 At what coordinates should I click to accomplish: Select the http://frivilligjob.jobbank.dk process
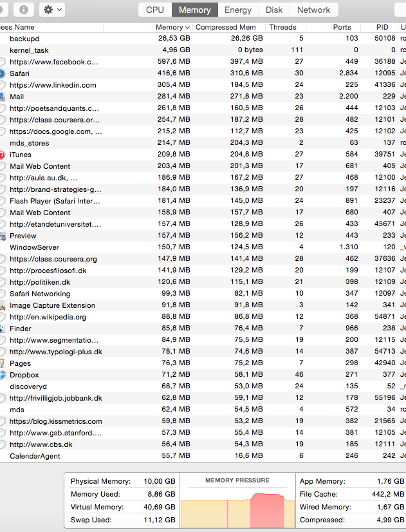(203, 398)
